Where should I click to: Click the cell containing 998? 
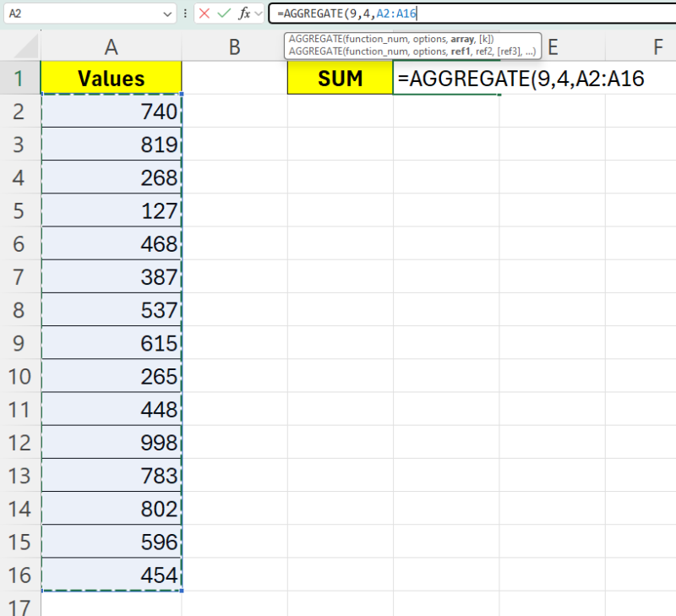111,444
